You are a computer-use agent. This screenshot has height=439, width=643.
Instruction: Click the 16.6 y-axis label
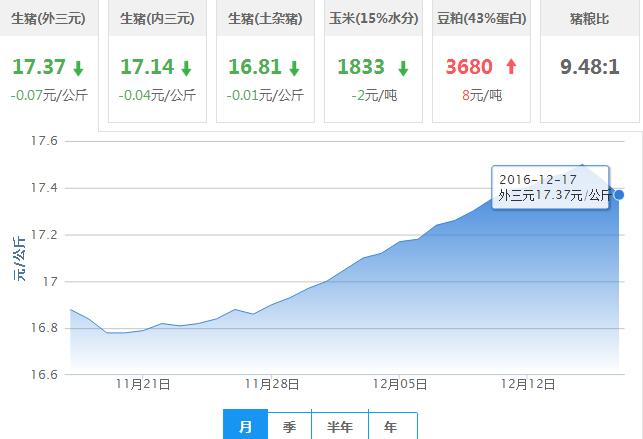44,375
